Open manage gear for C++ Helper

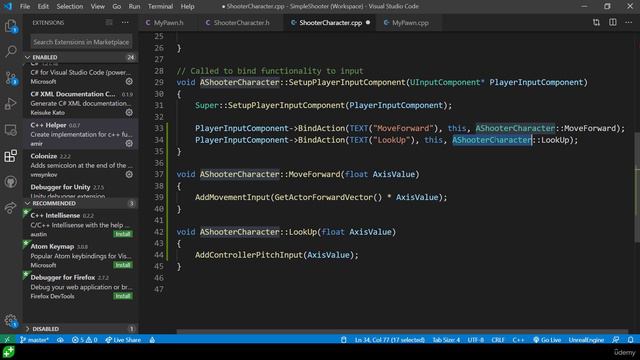(x=129, y=143)
